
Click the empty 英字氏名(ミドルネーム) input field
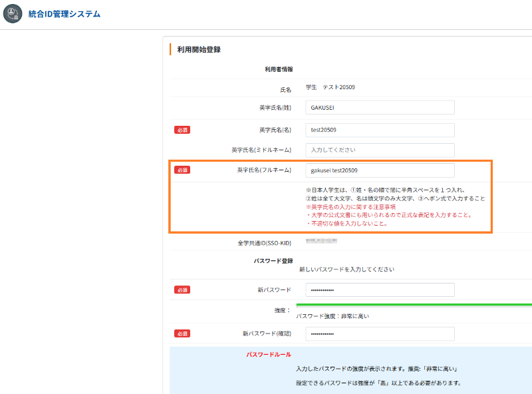pos(380,150)
